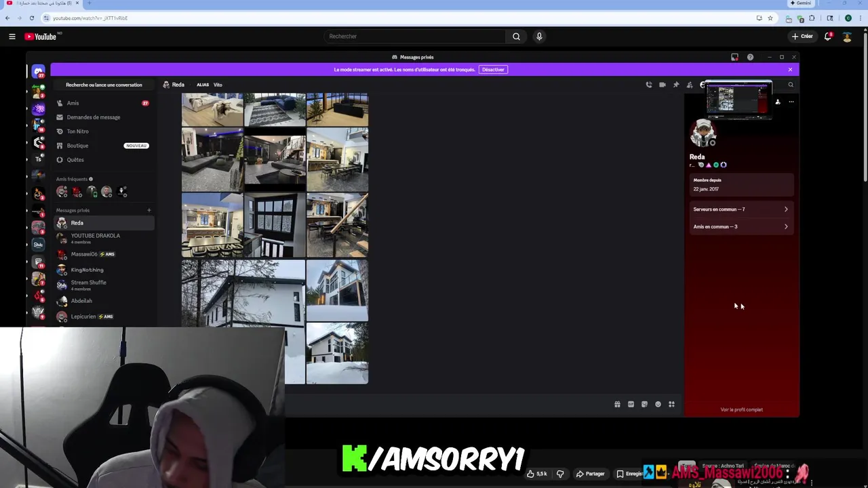The width and height of the screenshot is (868, 488).
Task: Open pinned messages in Discord header
Action: [x=676, y=85]
